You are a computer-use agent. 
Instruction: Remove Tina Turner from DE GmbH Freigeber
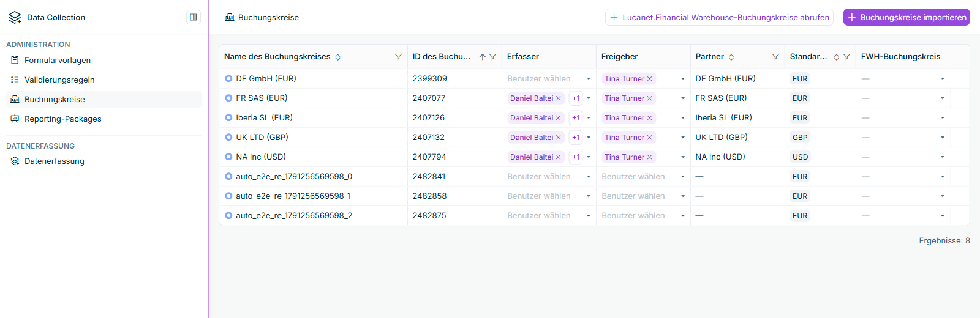coord(650,79)
